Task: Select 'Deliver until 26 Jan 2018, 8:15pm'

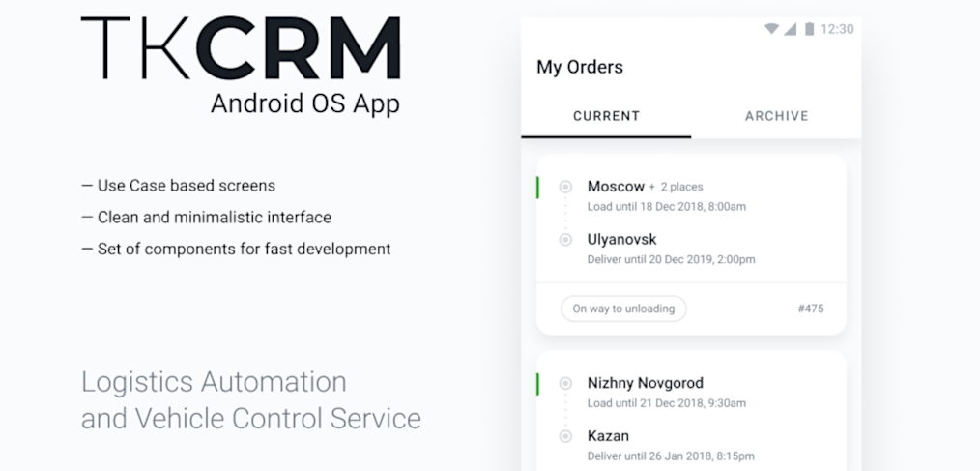Action: tap(671, 456)
